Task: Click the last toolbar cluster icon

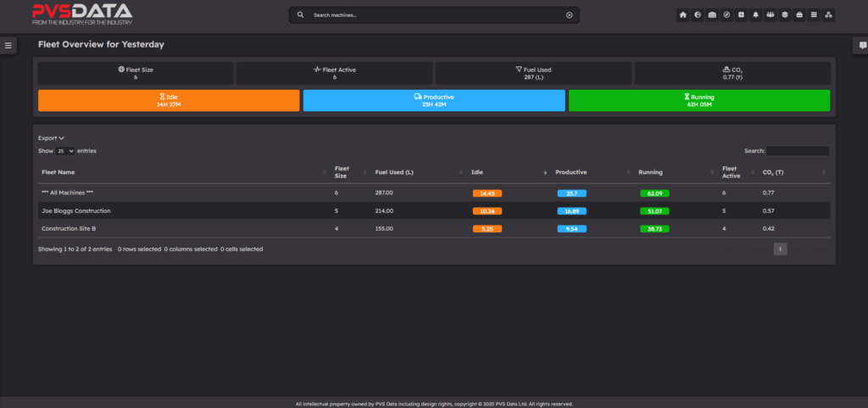Action: 828,15
